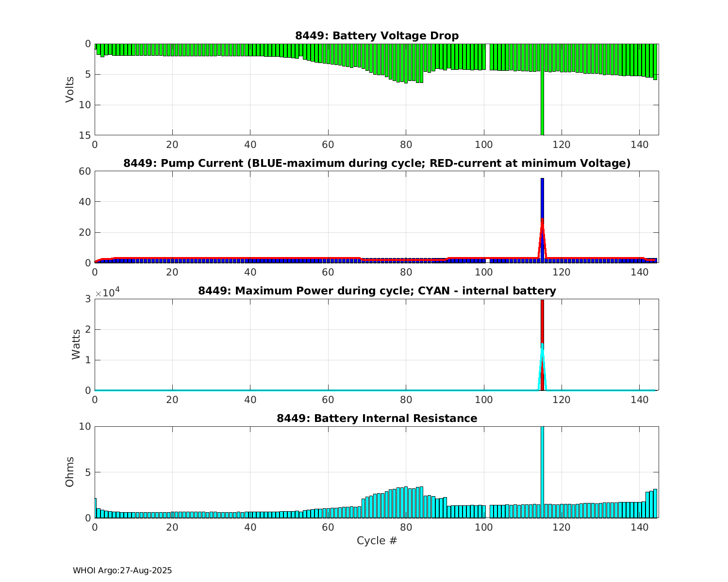
Task: Click the Battery Voltage Drop chart title
Action: pyautogui.click(x=377, y=36)
